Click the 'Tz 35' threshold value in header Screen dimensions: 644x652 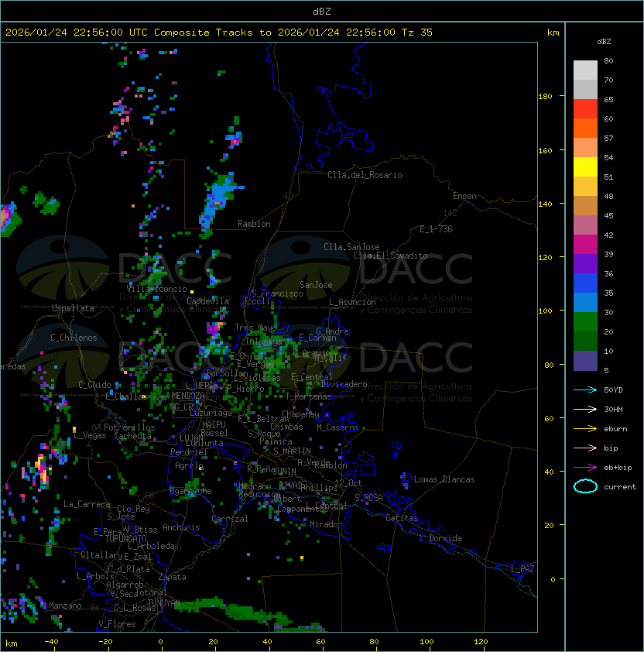click(x=417, y=33)
